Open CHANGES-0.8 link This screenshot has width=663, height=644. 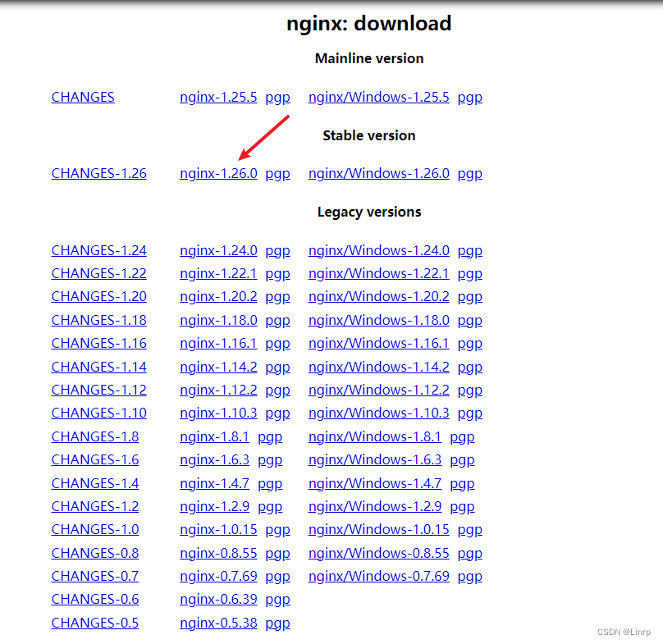point(95,553)
